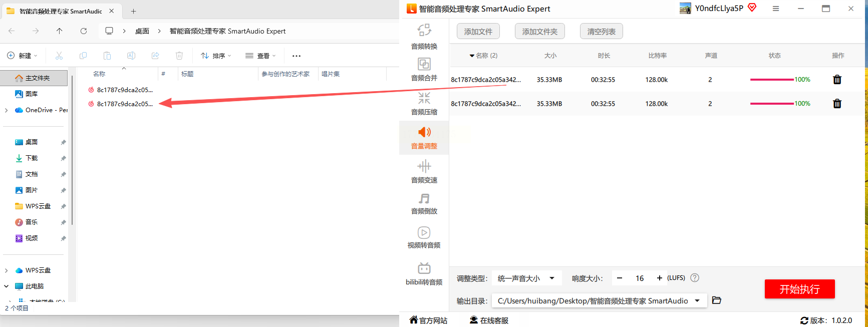Open the 音频转换 audio conversion tool

(x=424, y=37)
